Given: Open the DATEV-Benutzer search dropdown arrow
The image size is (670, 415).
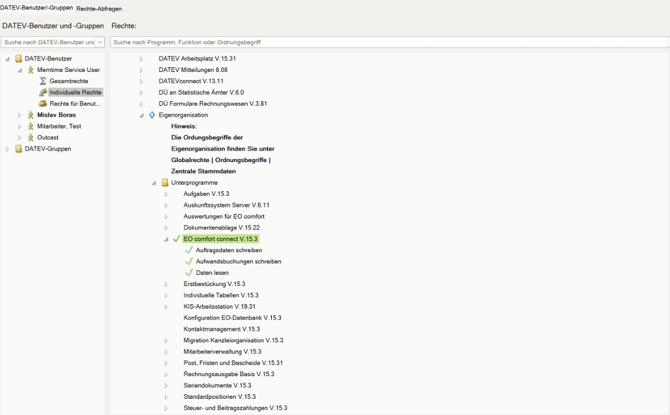Looking at the screenshot, I should 99,42.
